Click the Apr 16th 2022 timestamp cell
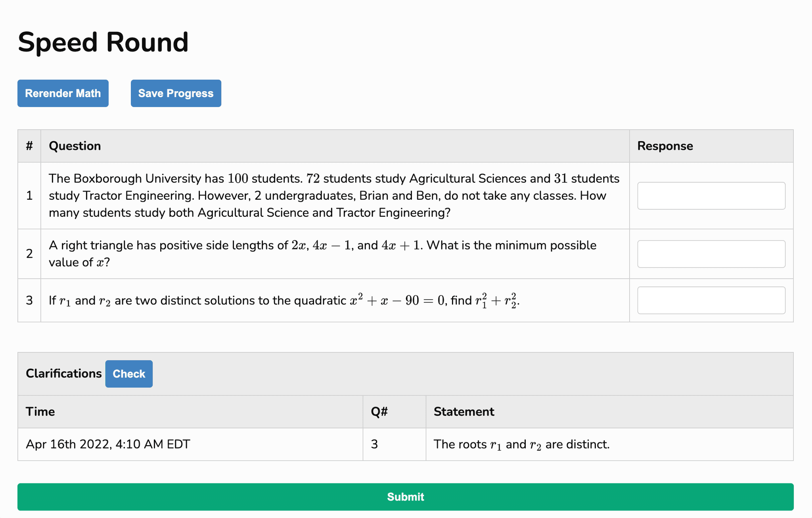The width and height of the screenshot is (812, 518). [108, 444]
